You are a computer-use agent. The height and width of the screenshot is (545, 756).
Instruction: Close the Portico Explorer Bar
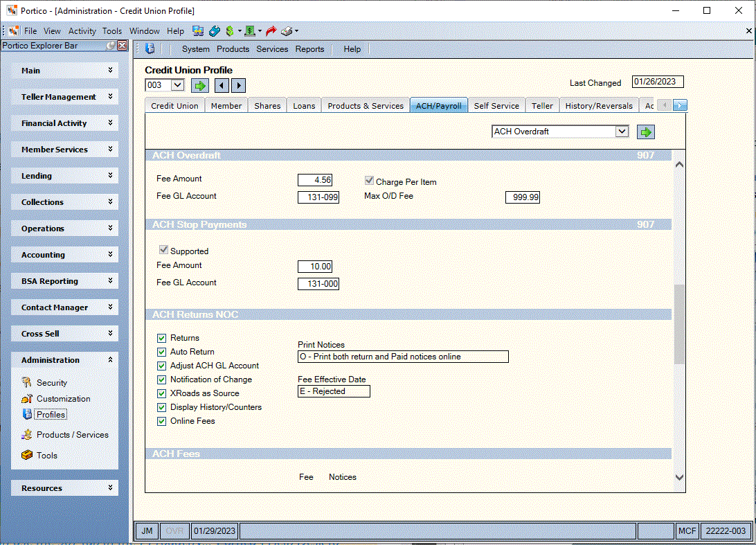point(123,45)
